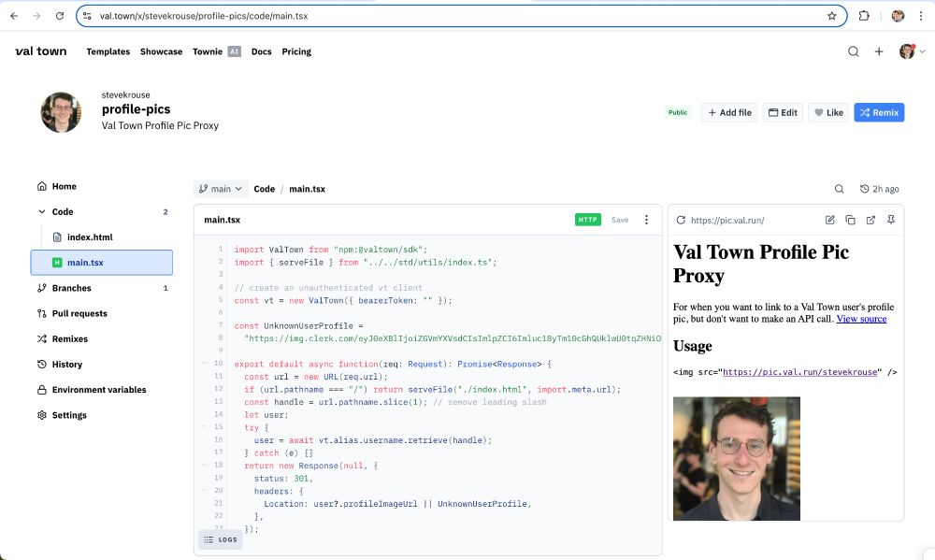Open the Chrome three-dot menu
The image size is (935, 560).
coord(921,16)
